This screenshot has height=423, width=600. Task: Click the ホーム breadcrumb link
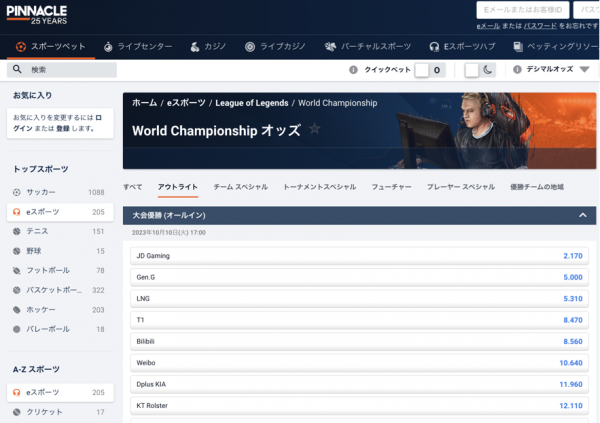click(145, 103)
